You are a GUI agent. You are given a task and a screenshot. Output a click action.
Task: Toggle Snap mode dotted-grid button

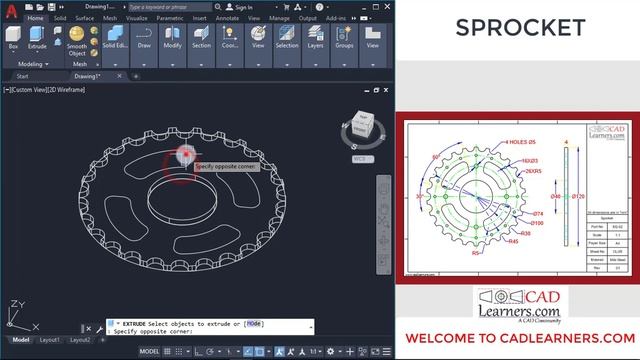point(179,351)
